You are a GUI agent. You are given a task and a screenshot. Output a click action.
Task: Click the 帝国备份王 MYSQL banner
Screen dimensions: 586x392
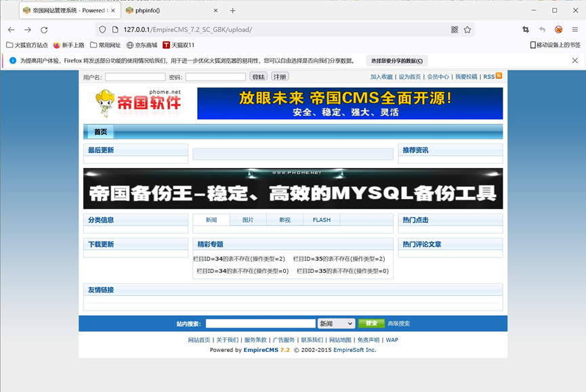tap(293, 188)
